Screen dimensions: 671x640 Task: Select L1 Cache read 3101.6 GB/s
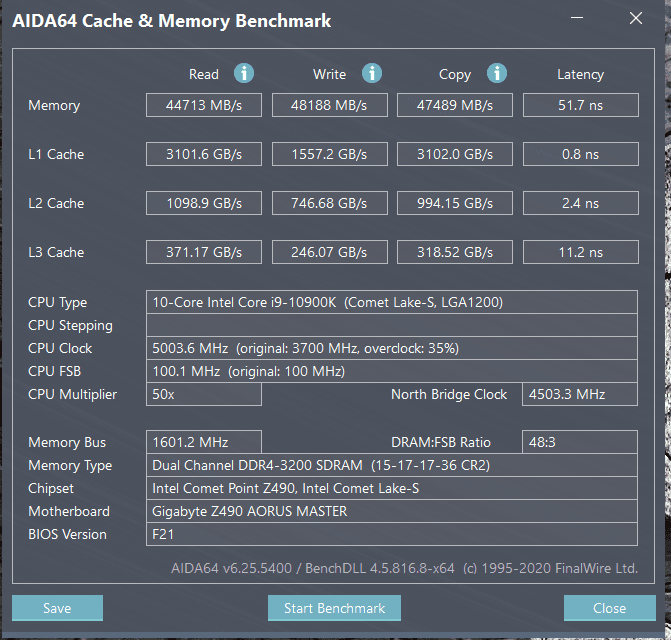click(x=204, y=154)
